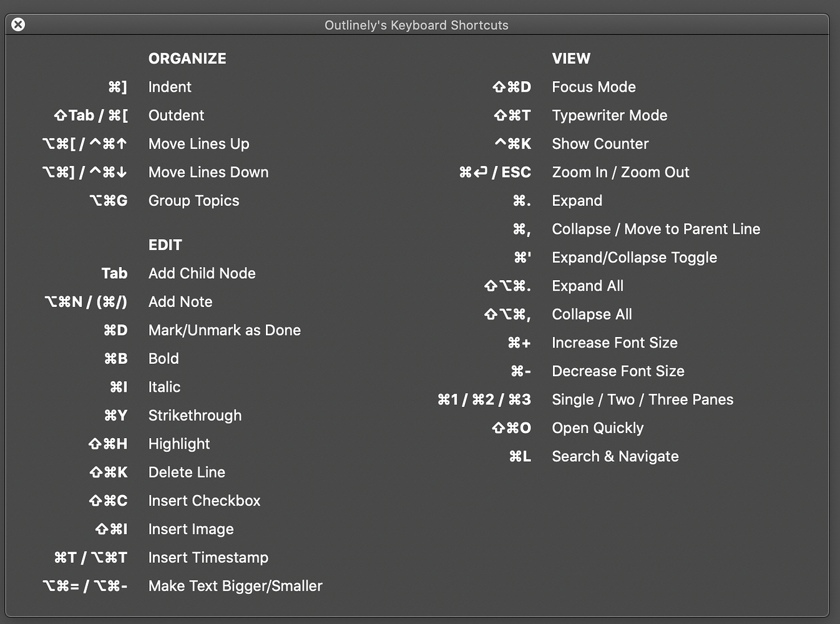Click the 'Search & Navigate' label
The height and width of the screenshot is (624, 840).
tap(615, 456)
